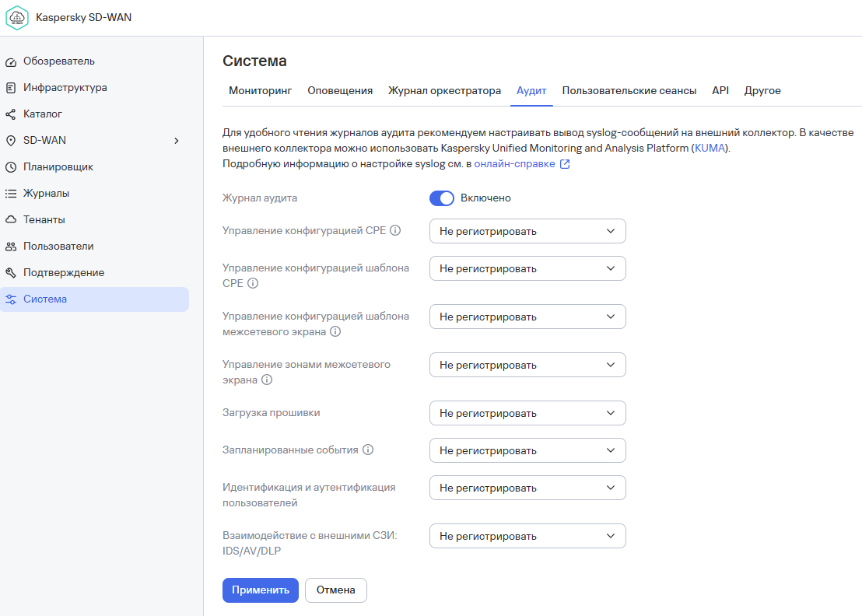Click the Система page heading
Screen dimensions: 862x616
[254, 61]
